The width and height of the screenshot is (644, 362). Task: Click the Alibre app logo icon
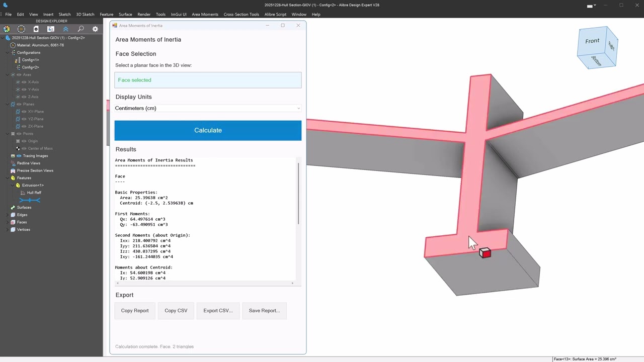[x=5, y=5]
